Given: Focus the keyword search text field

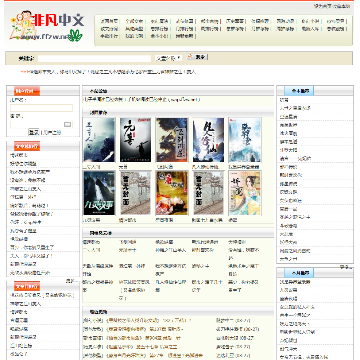Looking at the screenshot, I should click(94, 58).
